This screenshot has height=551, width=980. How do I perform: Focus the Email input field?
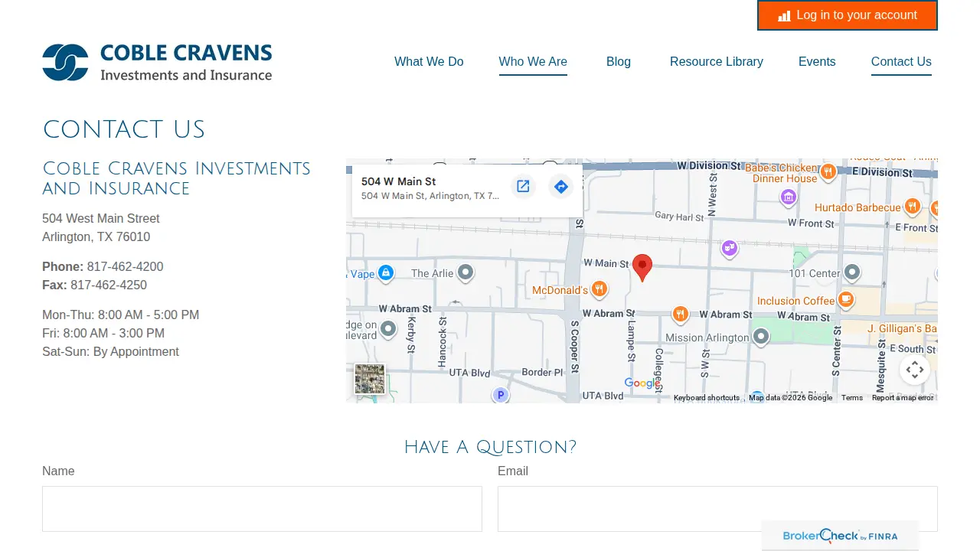point(717,509)
